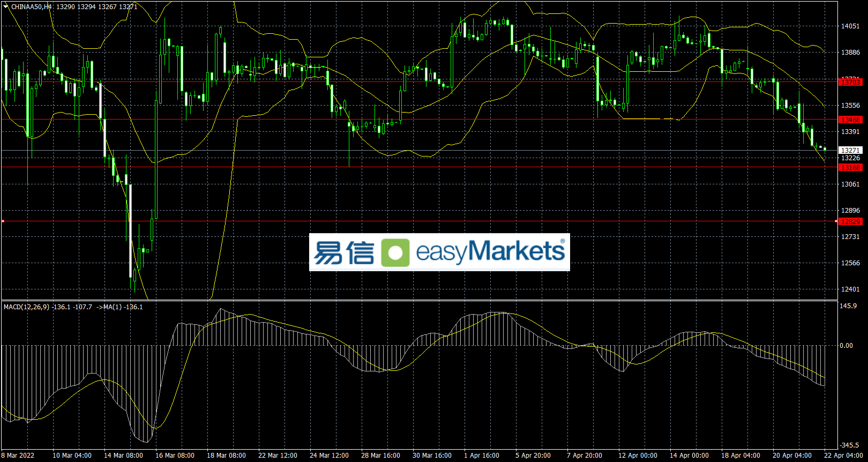Click the left end handle of the 12829 line
The image size is (868, 462).
pos(3,221)
